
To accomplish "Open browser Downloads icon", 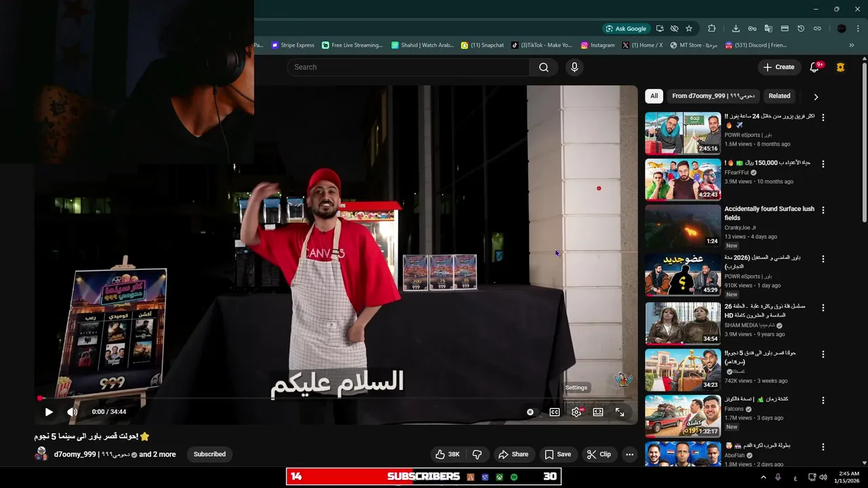I will pyautogui.click(x=736, y=28).
